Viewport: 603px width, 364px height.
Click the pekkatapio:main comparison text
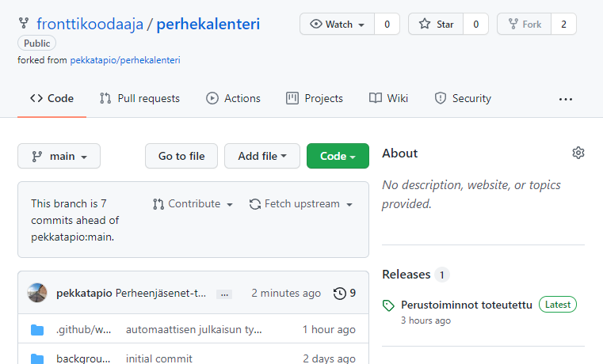(72, 237)
